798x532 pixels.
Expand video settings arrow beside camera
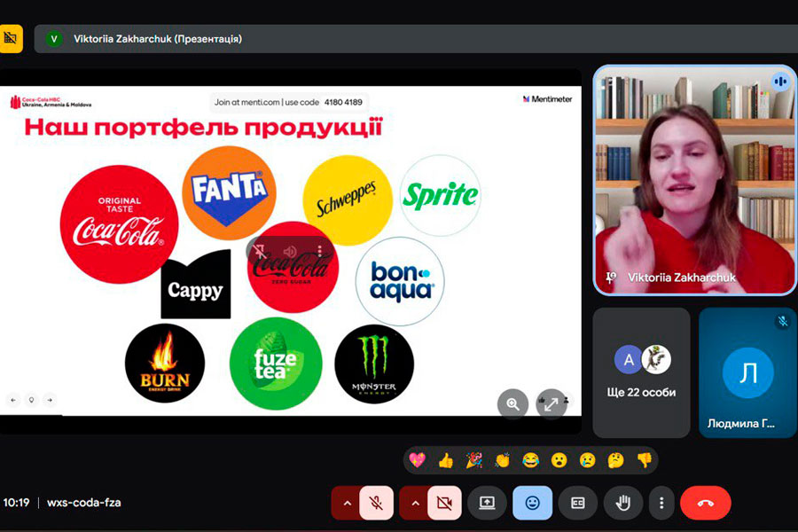415,503
